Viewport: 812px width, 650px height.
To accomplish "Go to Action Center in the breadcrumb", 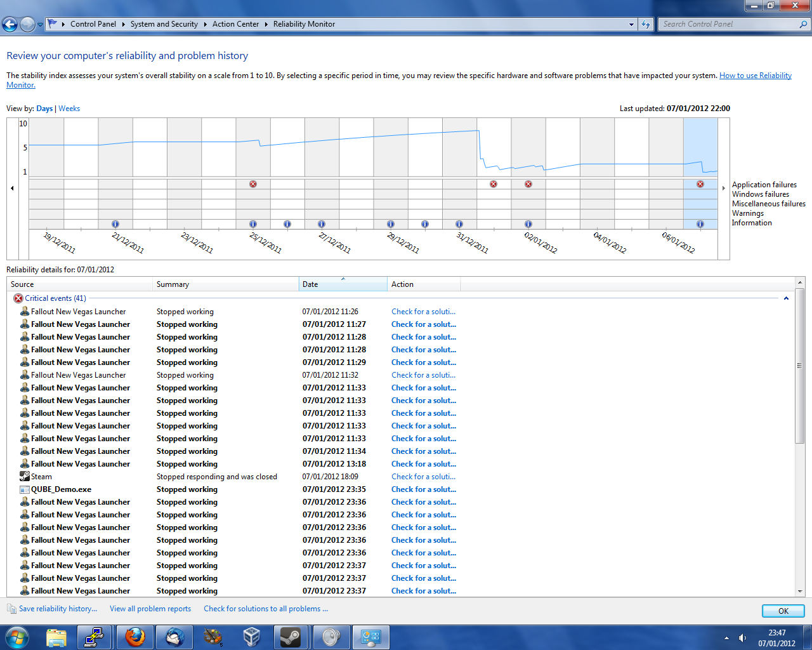I will tap(235, 24).
